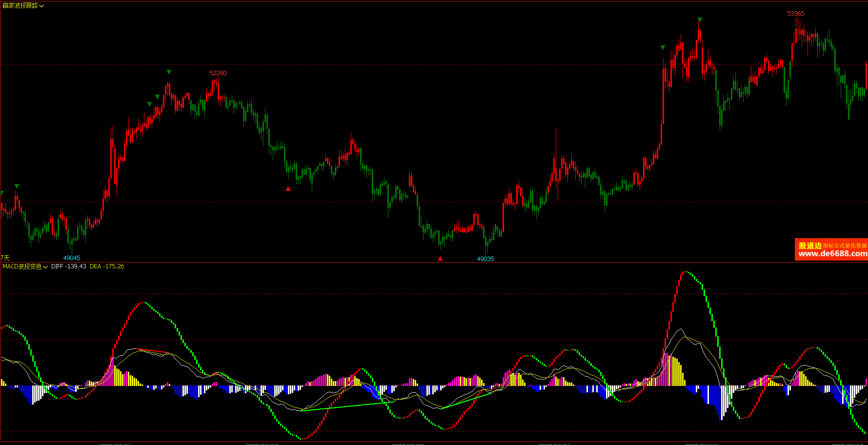Click the red up triangle left of 49035
Image resolution: width=868 pixels, height=445 pixels.
[440, 259]
